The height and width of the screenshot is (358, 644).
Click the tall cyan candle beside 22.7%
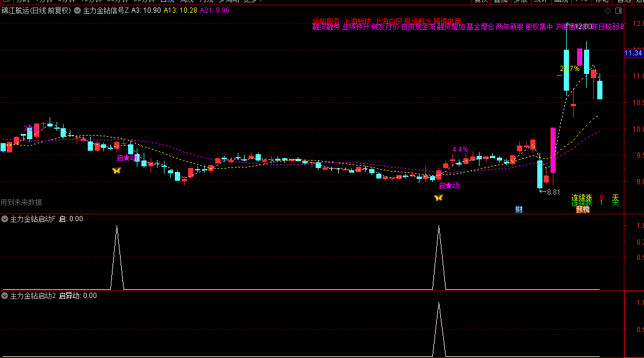pyautogui.click(x=566, y=70)
